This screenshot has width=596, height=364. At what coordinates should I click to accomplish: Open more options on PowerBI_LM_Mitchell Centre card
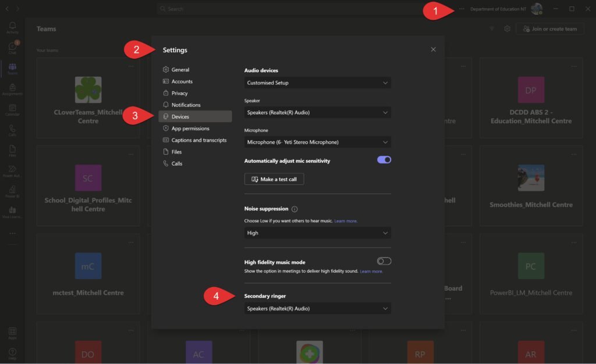click(574, 242)
